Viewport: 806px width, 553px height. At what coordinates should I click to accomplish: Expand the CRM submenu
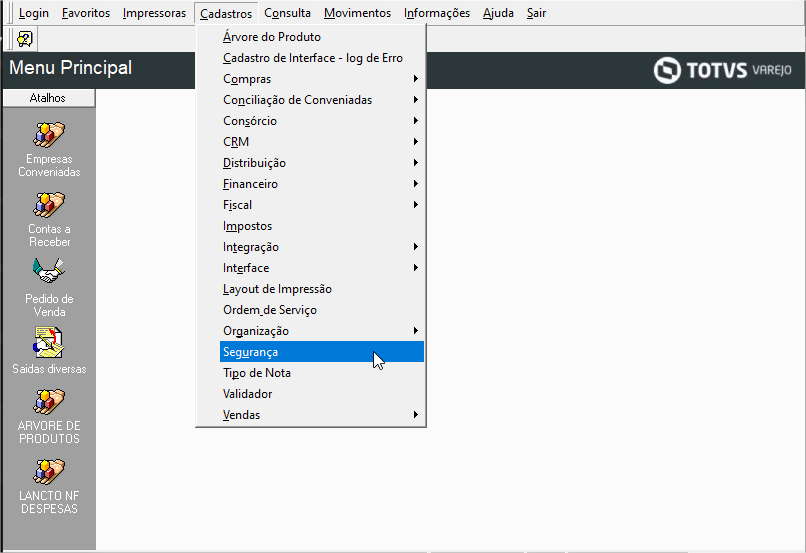(322, 142)
